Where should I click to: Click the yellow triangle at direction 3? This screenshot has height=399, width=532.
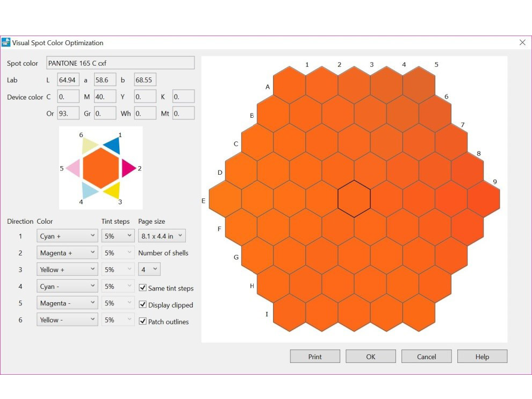click(x=113, y=190)
